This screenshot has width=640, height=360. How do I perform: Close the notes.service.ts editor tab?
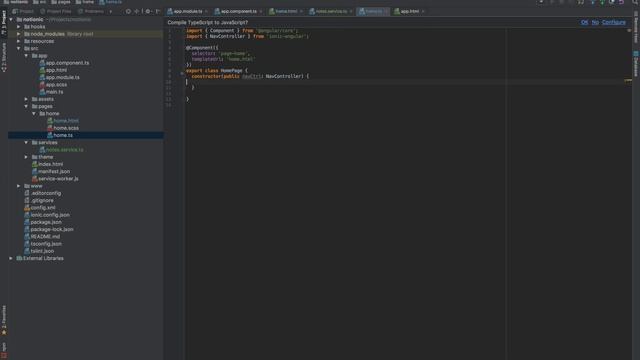coord(351,11)
